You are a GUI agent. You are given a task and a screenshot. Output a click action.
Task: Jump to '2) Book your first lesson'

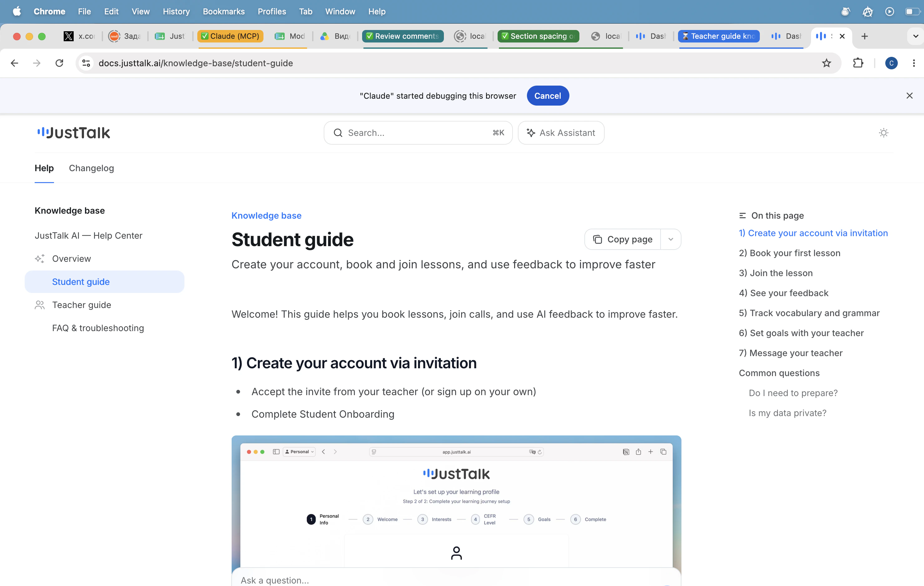pyautogui.click(x=789, y=253)
